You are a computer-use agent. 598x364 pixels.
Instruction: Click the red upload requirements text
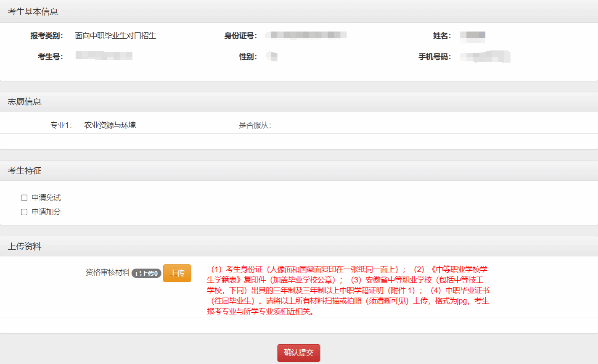tap(347, 290)
